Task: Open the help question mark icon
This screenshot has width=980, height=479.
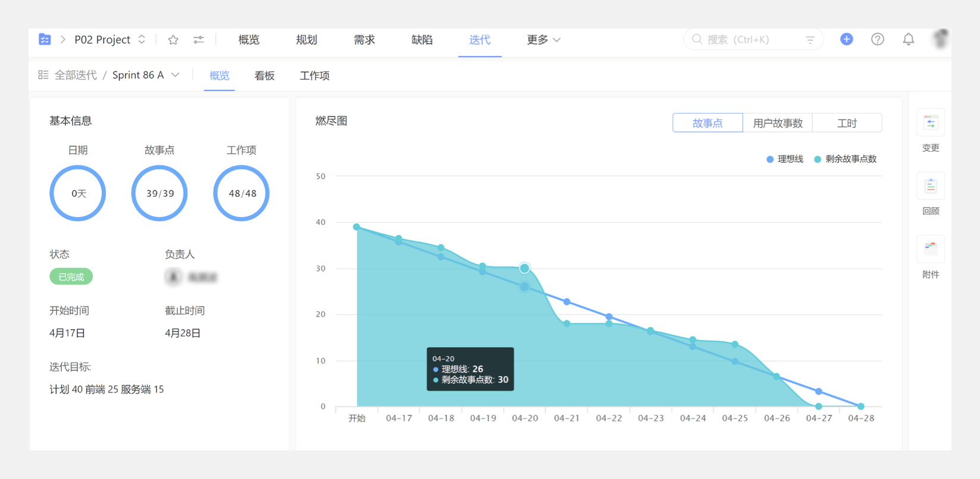Action: click(877, 39)
